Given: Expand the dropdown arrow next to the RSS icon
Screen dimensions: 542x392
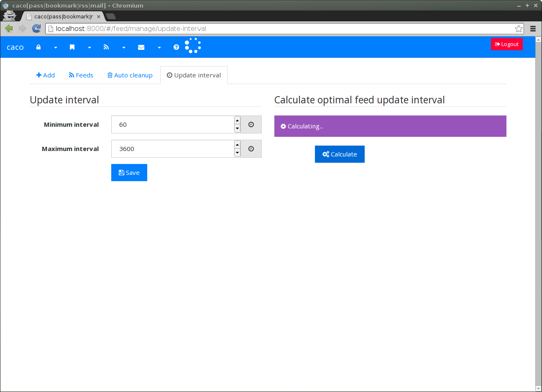Looking at the screenshot, I should pos(124,48).
